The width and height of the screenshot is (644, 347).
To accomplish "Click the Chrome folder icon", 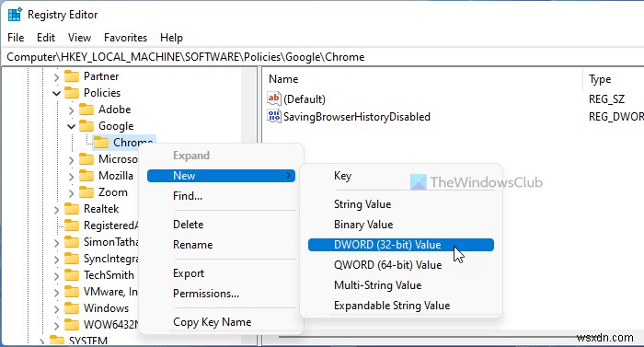I will point(101,143).
